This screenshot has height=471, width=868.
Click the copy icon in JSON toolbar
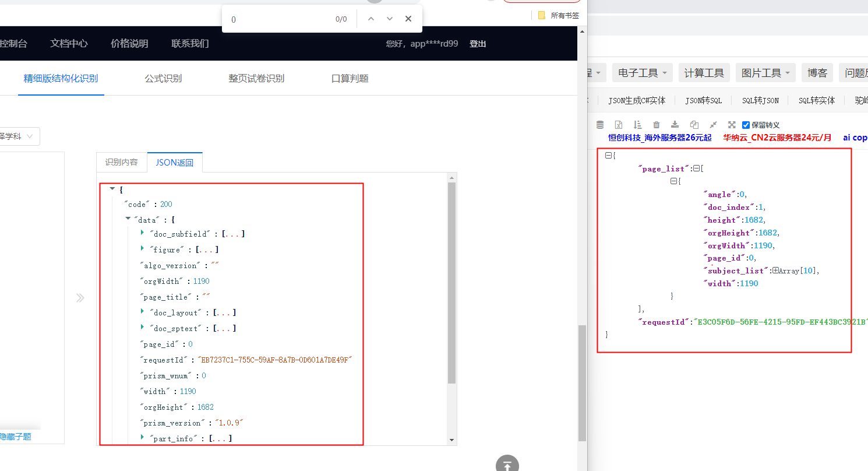[694, 125]
